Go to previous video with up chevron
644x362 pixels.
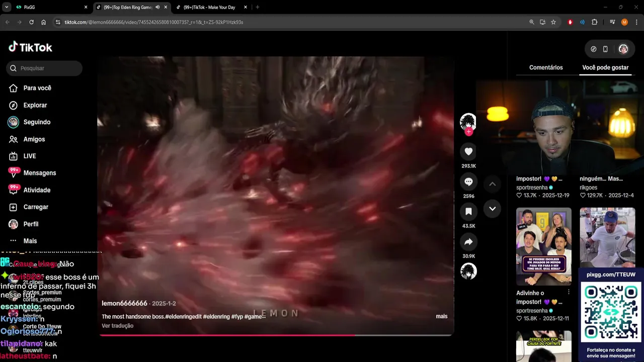[493, 184]
